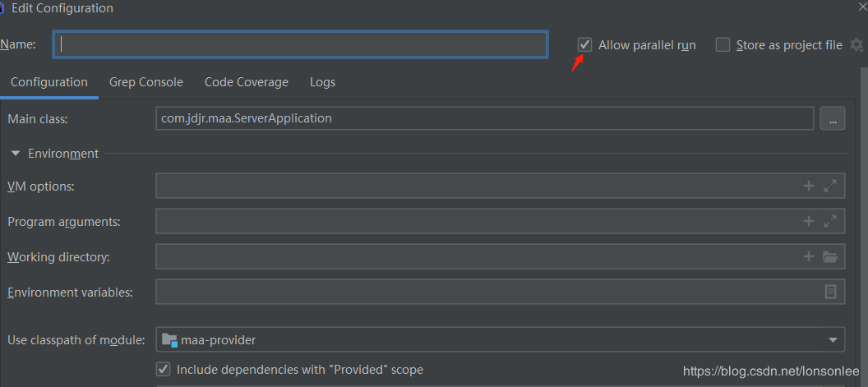Browse for working directory folder icon
The image size is (868, 387).
point(830,256)
